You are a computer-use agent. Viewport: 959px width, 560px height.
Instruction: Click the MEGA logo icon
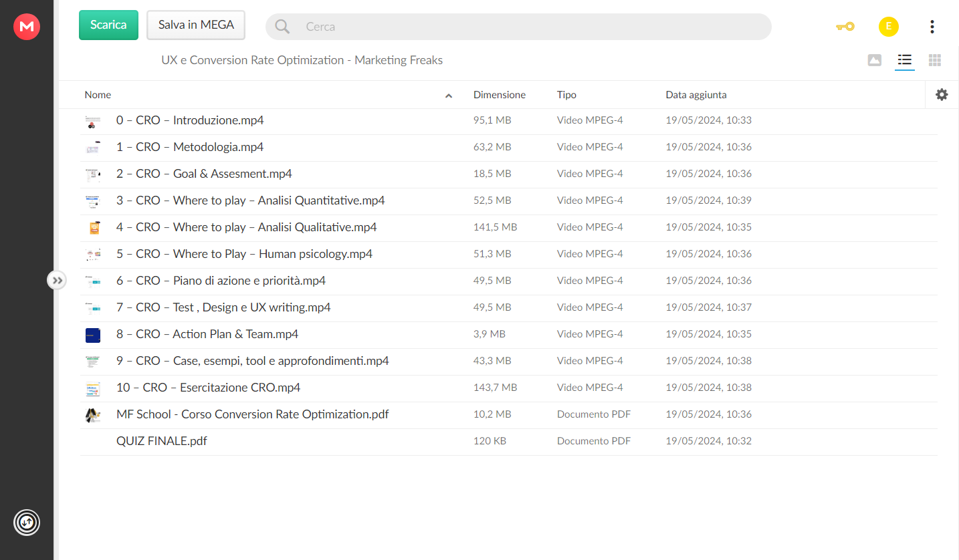[x=27, y=26]
